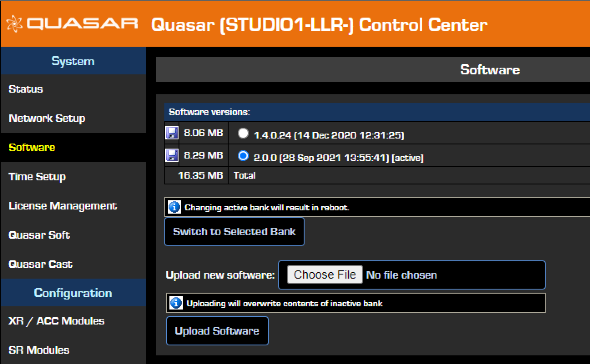Go to Time Setup

pyautogui.click(x=73, y=176)
